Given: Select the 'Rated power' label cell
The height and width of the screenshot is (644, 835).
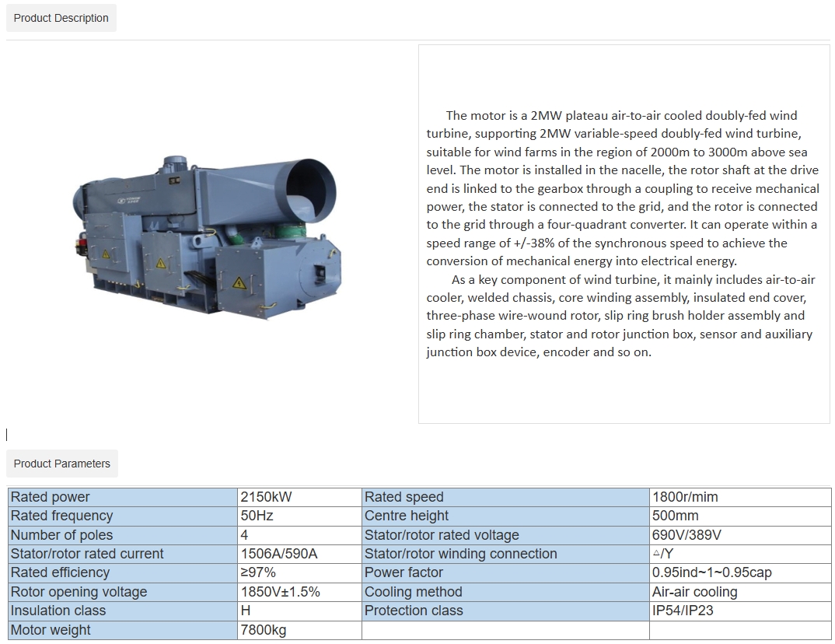Looking at the screenshot, I should click(123, 497).
